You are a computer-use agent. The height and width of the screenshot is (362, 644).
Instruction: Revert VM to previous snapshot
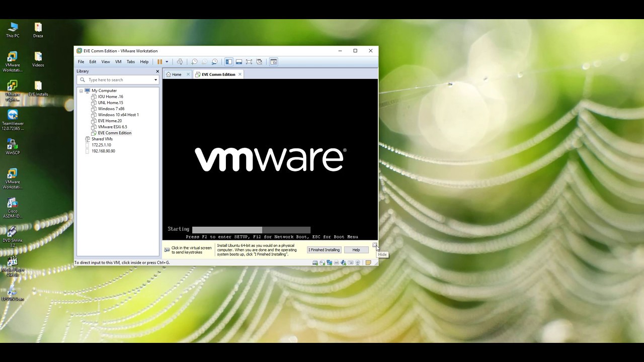coord(204,62)
